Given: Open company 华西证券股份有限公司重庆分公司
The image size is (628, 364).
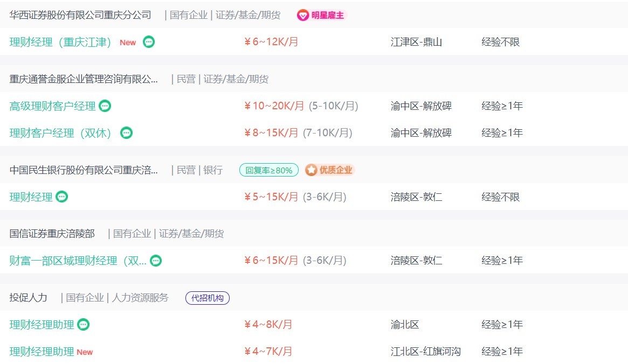Looking at the screenshot, I should pyautogui.click(x=80, y=15).
